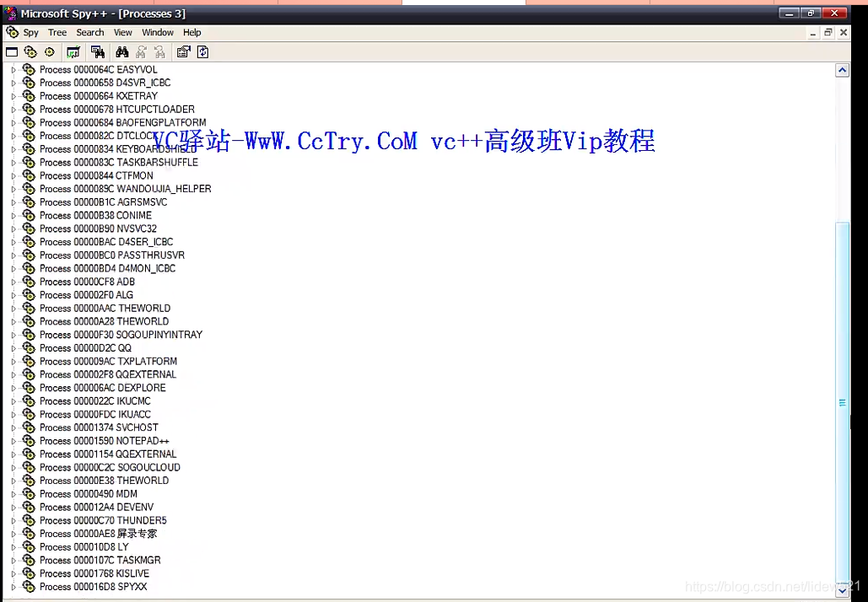
Task: Click the vertical scrollbar up arrow
Action: (x=842, y=70)
